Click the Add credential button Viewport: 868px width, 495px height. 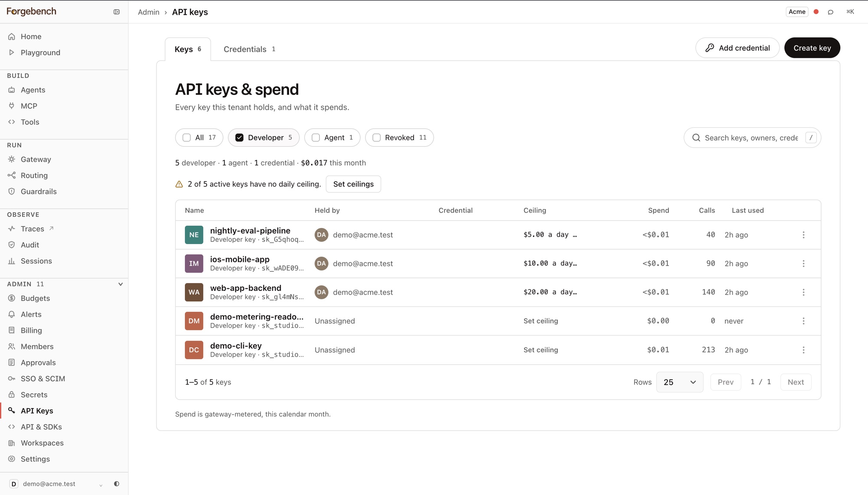737,48
